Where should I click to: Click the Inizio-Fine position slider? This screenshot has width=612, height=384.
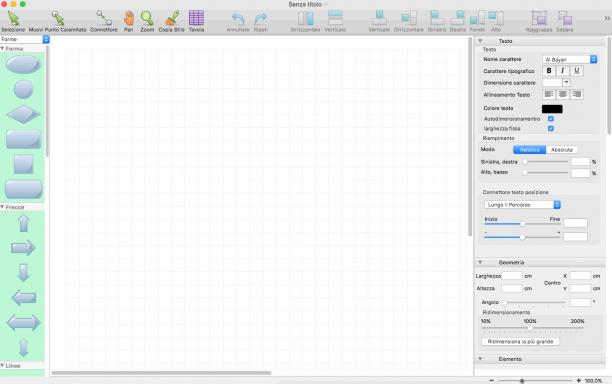[523, 224]
